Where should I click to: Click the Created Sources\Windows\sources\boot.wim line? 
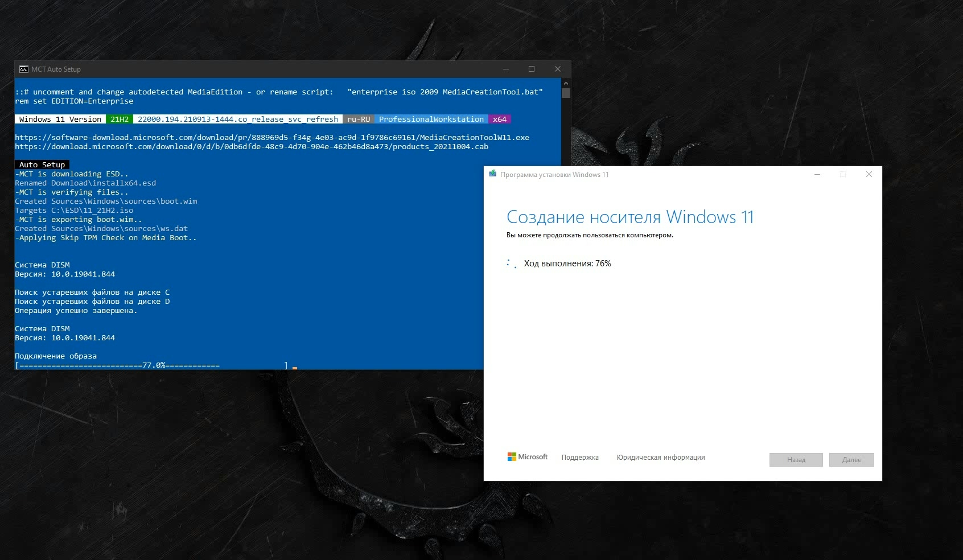(106, 201)
